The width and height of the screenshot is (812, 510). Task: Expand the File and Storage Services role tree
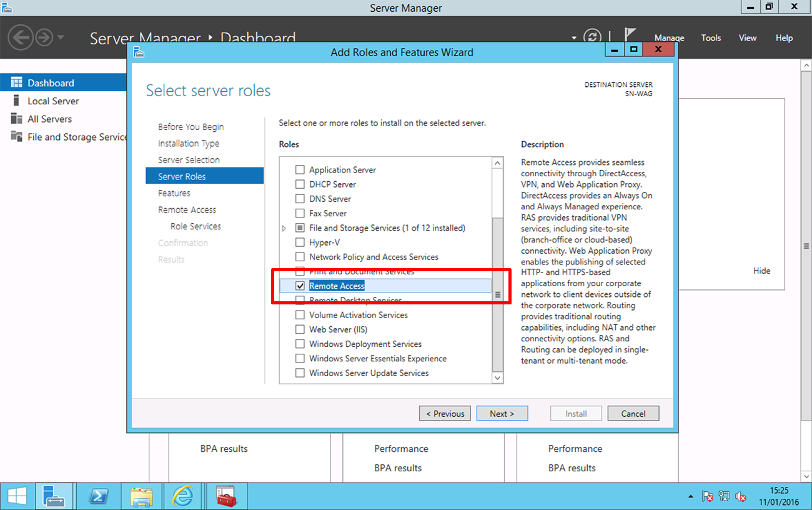[x=285, y=228]
